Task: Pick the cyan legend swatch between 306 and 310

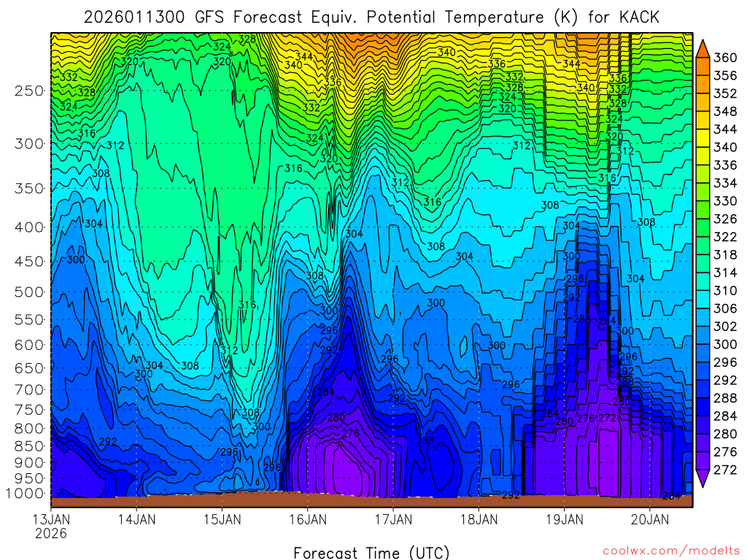Action: pos(703,300)
